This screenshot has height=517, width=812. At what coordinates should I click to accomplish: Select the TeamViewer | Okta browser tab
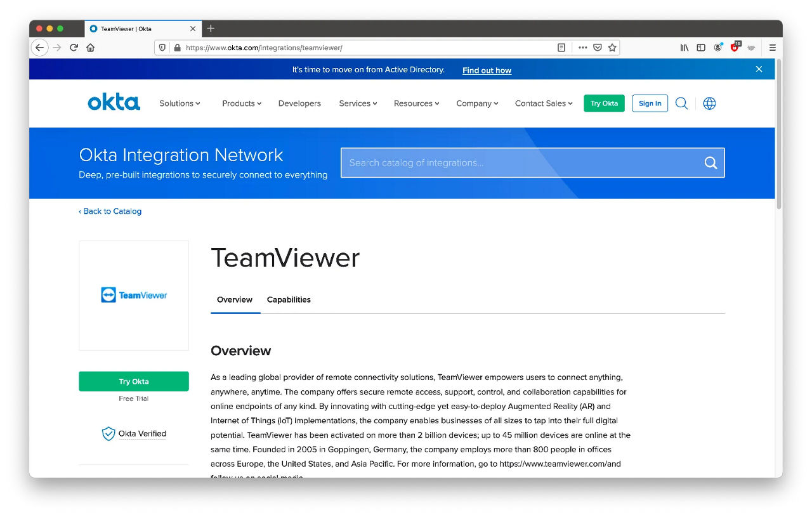tap(143, 29)
